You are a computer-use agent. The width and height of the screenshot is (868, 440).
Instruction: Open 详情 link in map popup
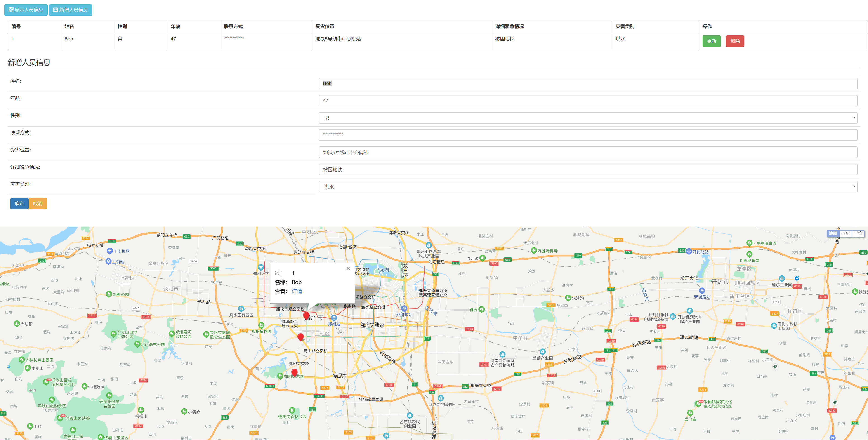coord(297,291)
